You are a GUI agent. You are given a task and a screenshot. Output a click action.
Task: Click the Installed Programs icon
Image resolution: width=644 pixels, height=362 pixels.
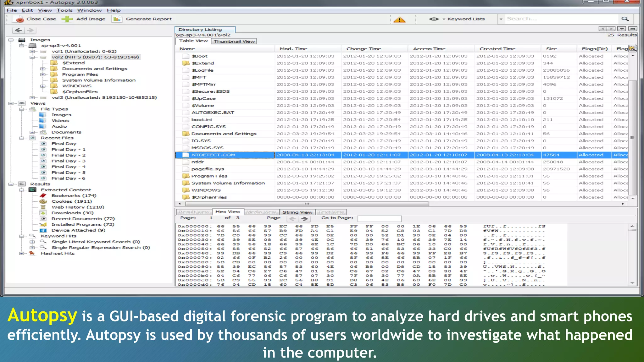click(x=43, y=224)
